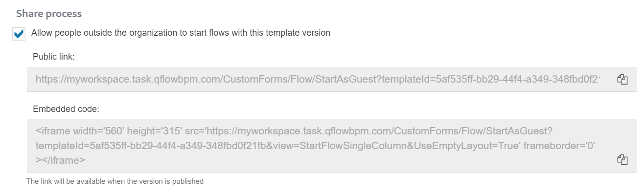Viewport: 644px width, 196px height.
Task: Click 'UseEmptyLayout=True' in the embedded code
Action: [475, 145]
